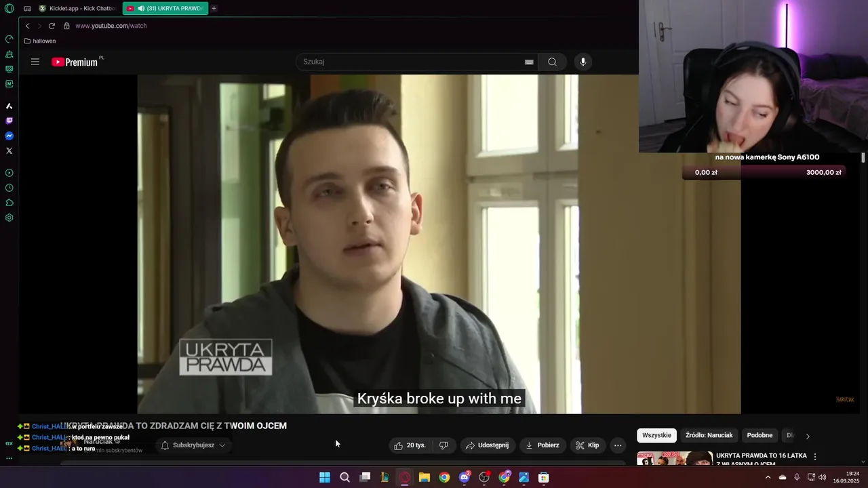
Task: Like the video with 20 tys.
Action: point(411,445)
